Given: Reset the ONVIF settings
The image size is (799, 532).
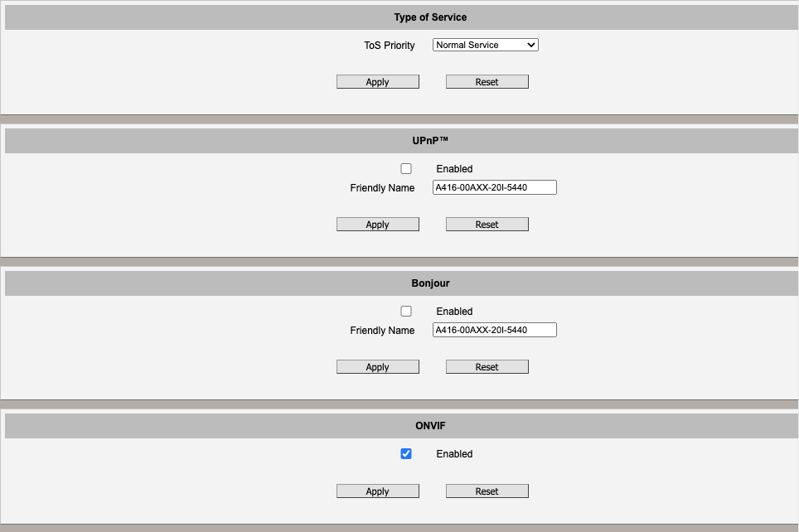Looking at the screenshot, I should tap(487, 491).
